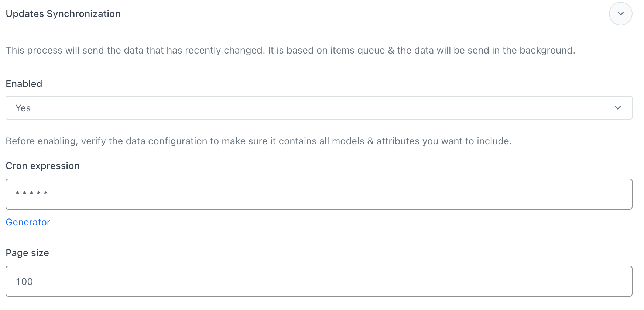Open the Generator link for cron expressions

(28, 222)
